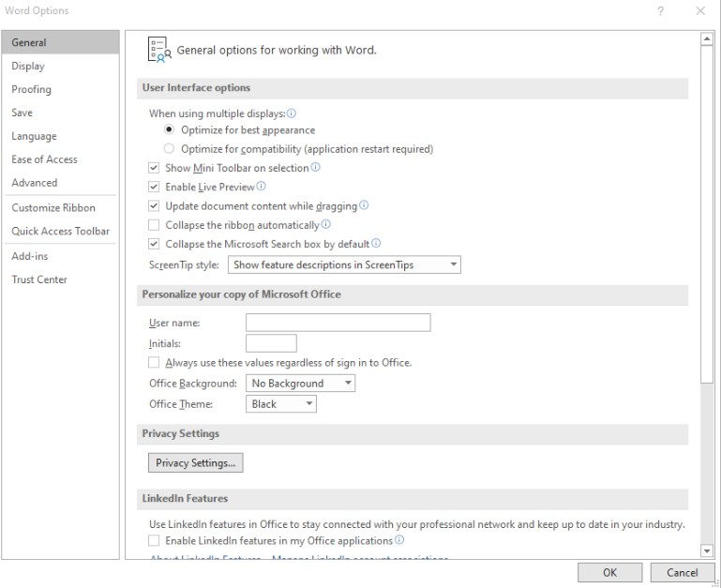The image size is (721, 588).
Task: Open the Office Theme dropdown
Action: tap(281, 404)
